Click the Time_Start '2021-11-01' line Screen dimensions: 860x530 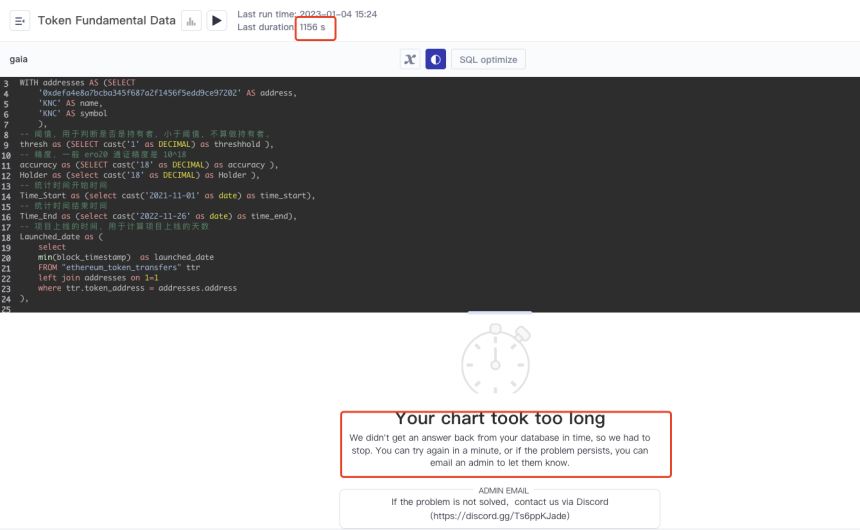(x=167, y=195)
